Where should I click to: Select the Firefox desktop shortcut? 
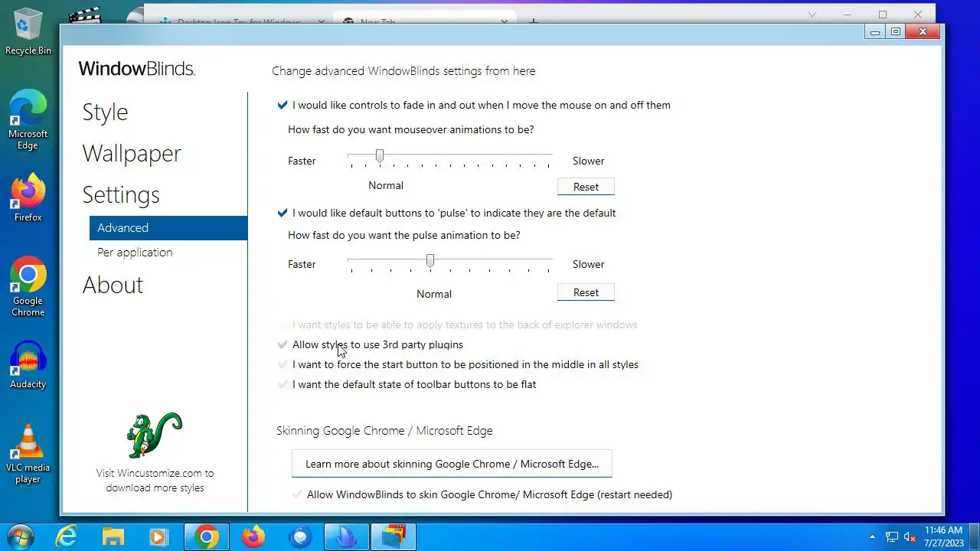coord(28,198)
